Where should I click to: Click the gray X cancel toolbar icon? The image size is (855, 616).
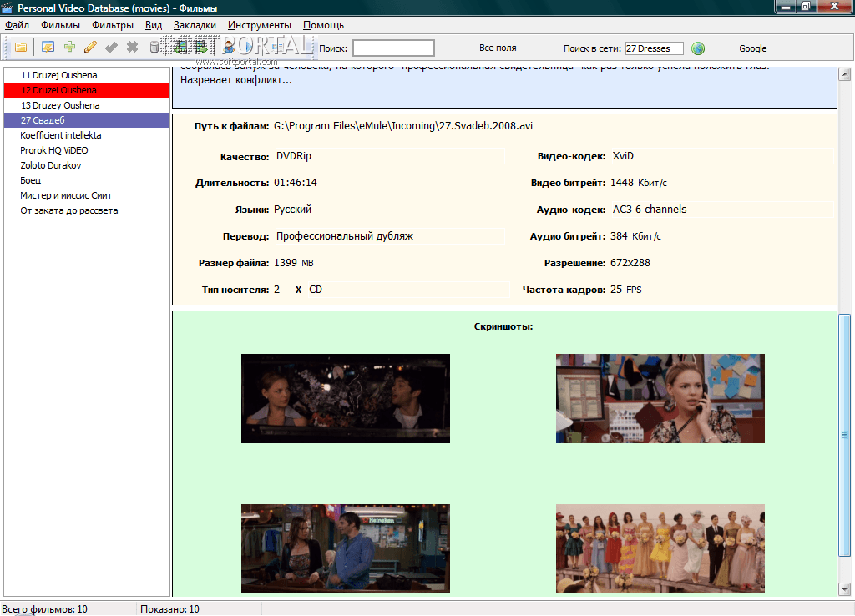(132, 48)
